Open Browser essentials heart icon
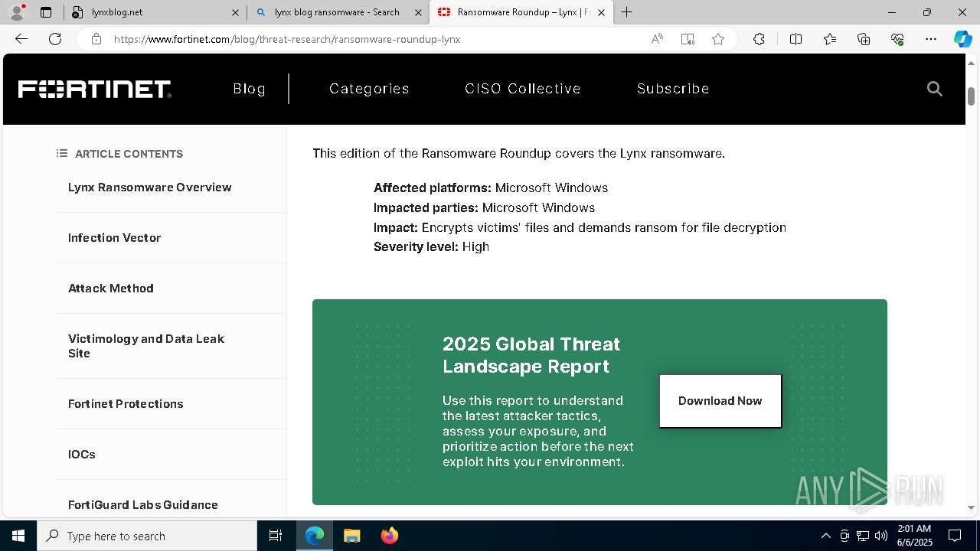The height and width of the screenshot is (551, 980). pyautogui.click(x=897, y=39)
